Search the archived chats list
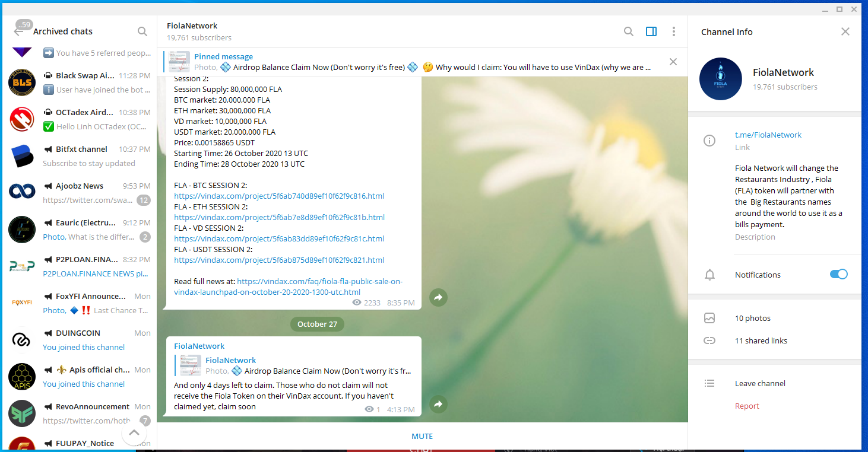868x452 pixels. coord(142,31)
